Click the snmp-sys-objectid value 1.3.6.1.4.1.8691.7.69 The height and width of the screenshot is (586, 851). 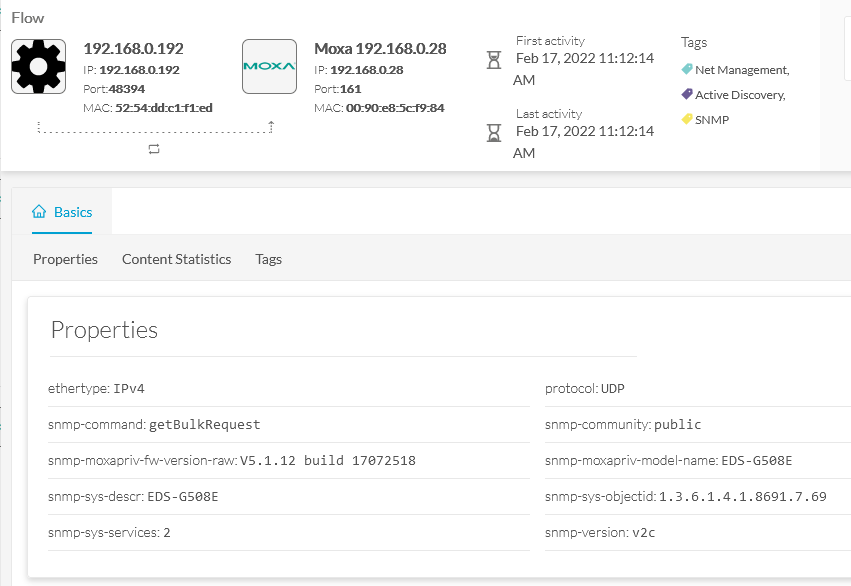[742, 496]
